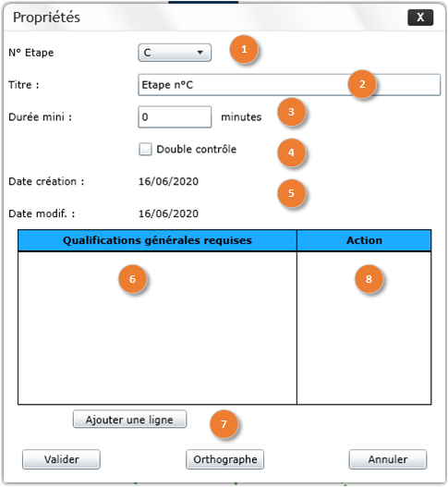Click the orange number 5 callout marker

291,193
